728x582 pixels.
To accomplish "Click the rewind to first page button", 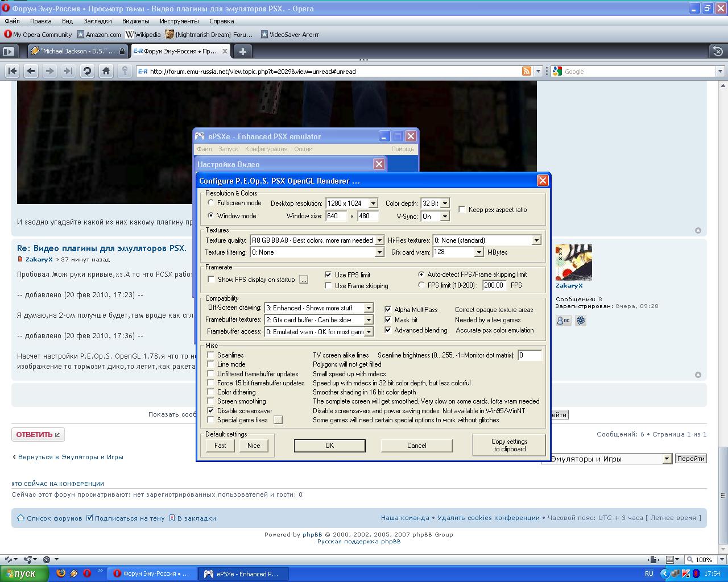I will [13, 71].
